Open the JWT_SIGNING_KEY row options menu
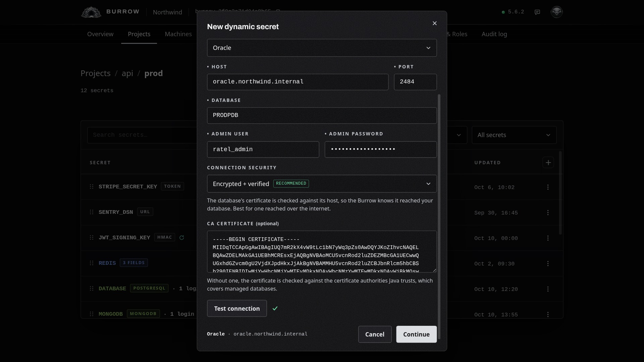This screenshot has height=362, width=644. click(x=548, y=238)
